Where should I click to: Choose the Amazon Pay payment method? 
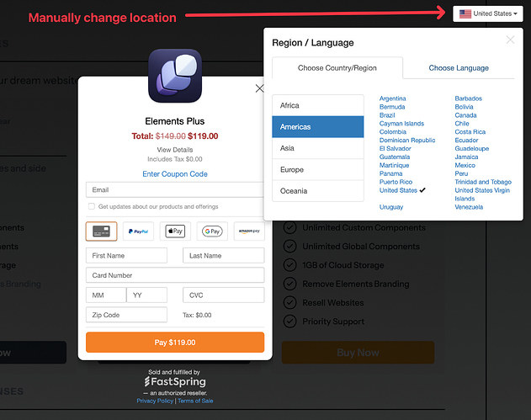click(x=249, y=231)
